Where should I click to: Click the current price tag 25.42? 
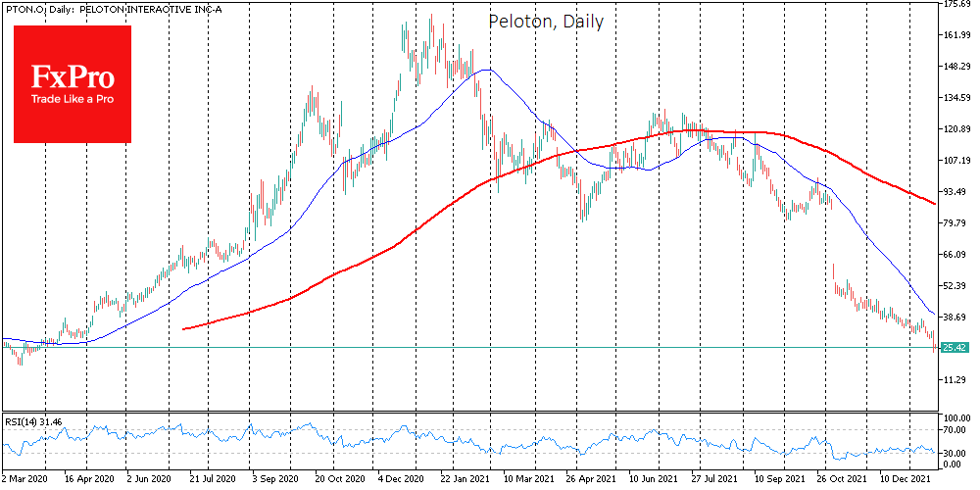955,348
